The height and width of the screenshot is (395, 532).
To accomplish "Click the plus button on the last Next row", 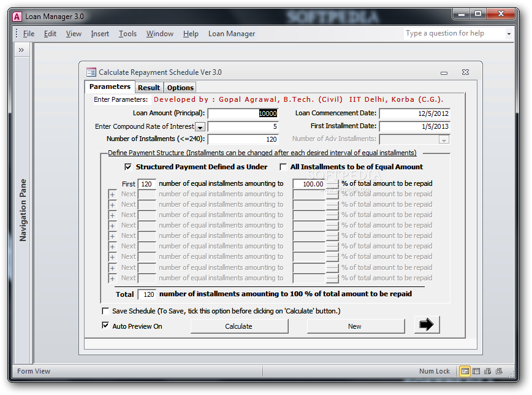I will point(112,278).
